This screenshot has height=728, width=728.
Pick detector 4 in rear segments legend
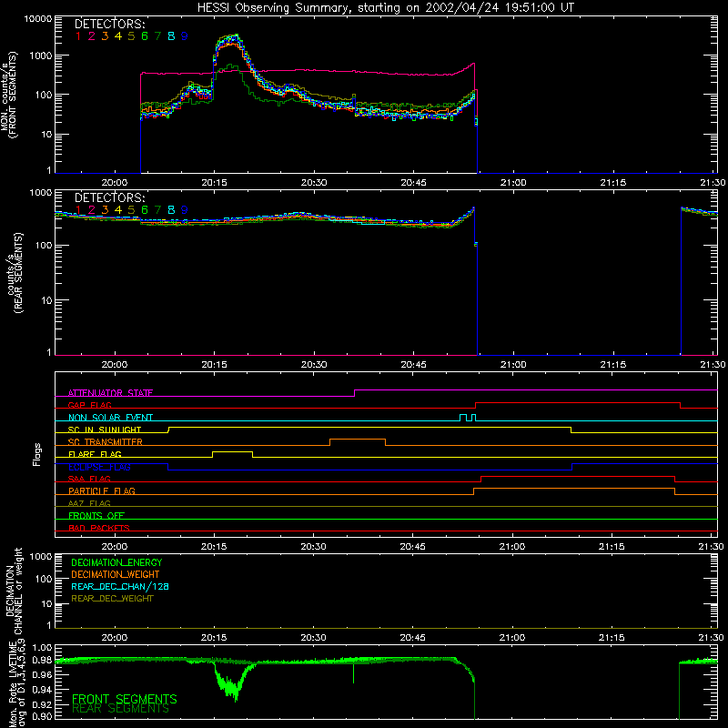tap(118, 210)
